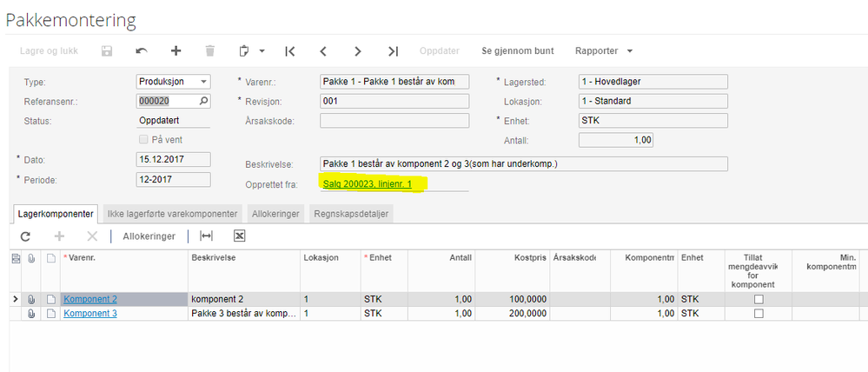
Task: Go to the first record
Action: click(x=289, y=51)
